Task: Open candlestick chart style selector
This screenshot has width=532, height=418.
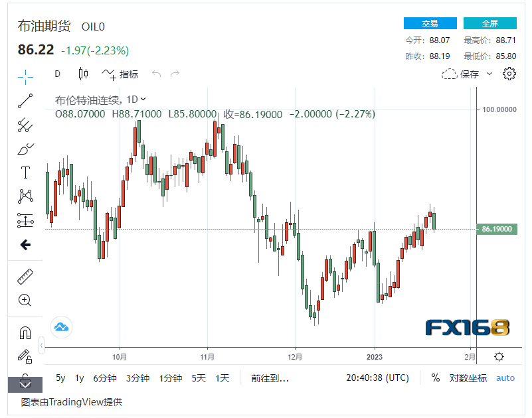Action: (83, 74)
